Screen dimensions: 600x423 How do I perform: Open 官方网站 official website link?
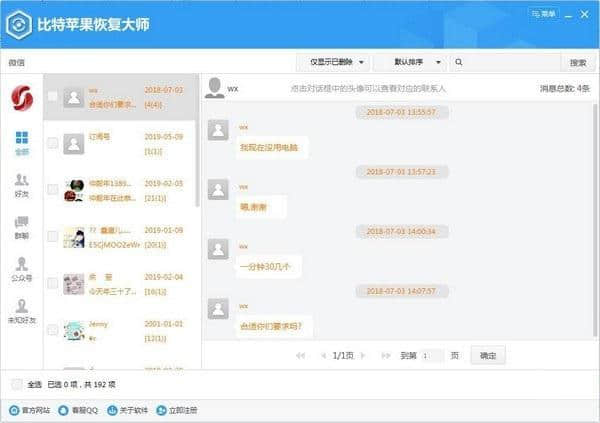tap(29, 410)
